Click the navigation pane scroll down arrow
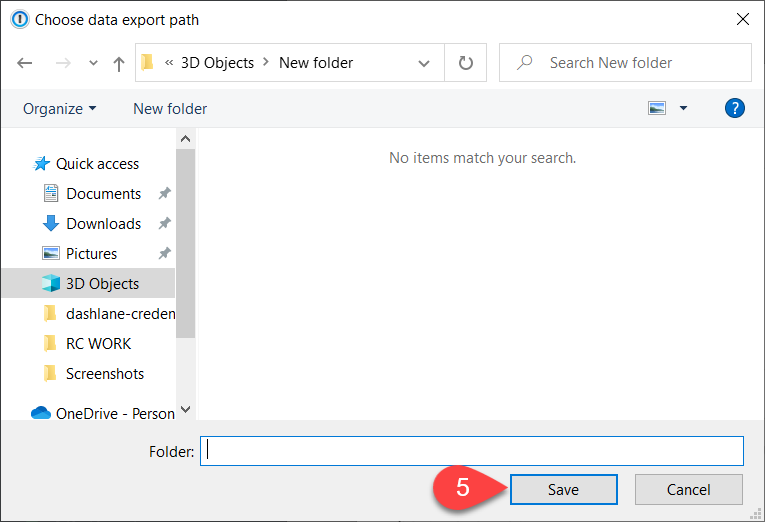The image size is (765, 522). coord(185,409)
